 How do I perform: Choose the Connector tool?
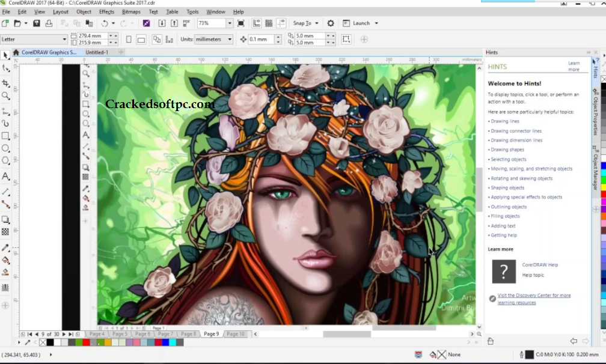[x=5, y=204]
